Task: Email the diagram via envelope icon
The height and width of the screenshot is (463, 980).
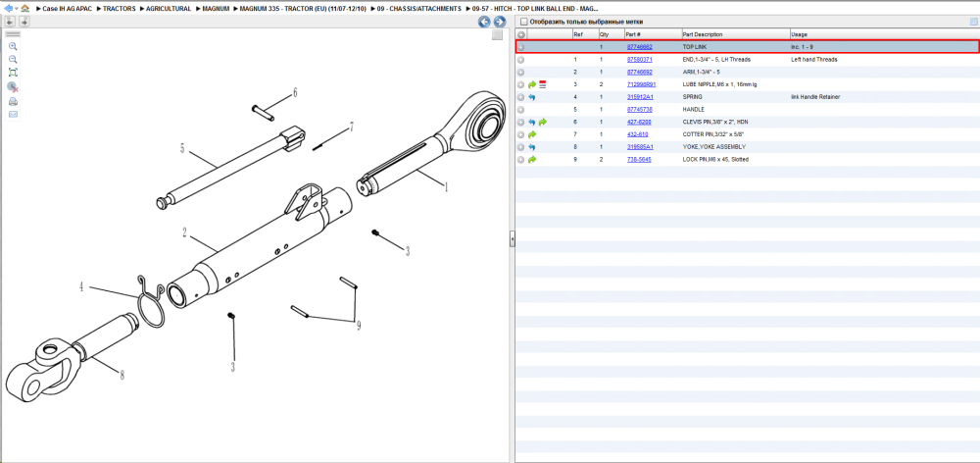Action: [13, 115]
